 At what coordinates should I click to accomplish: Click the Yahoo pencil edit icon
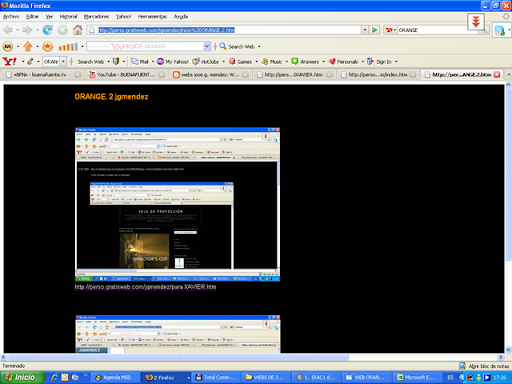pos(30,61)
